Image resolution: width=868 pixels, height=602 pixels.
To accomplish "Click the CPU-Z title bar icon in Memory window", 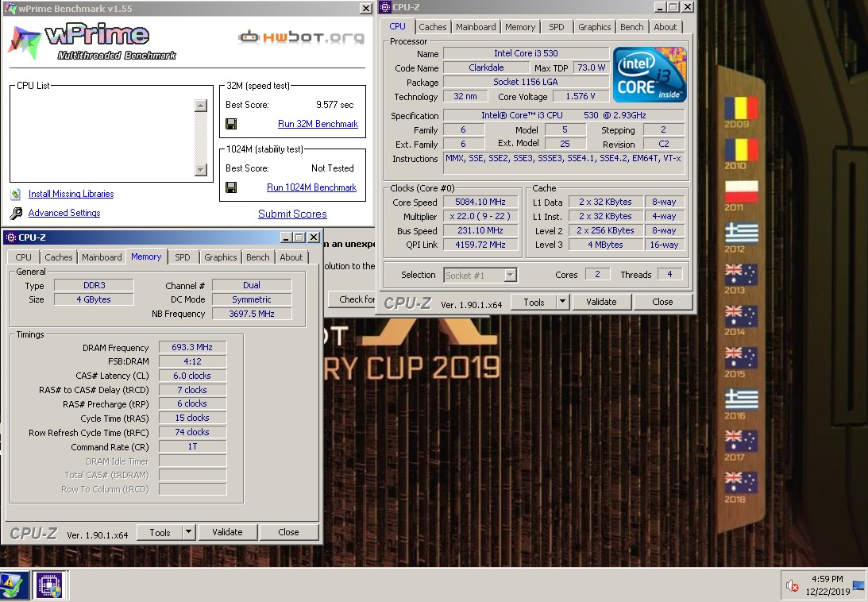I will (10, 237).
